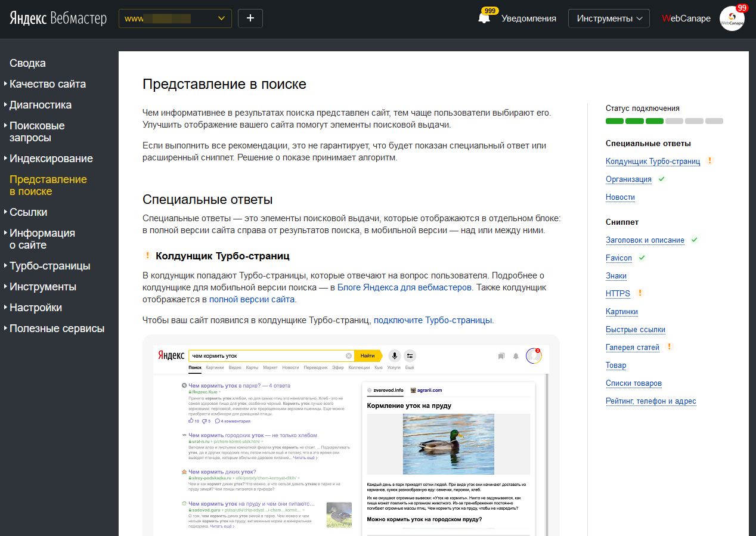Screen dimensions: 756x536
Task: Click the WebCanape account name
Action: coord(686,18)
